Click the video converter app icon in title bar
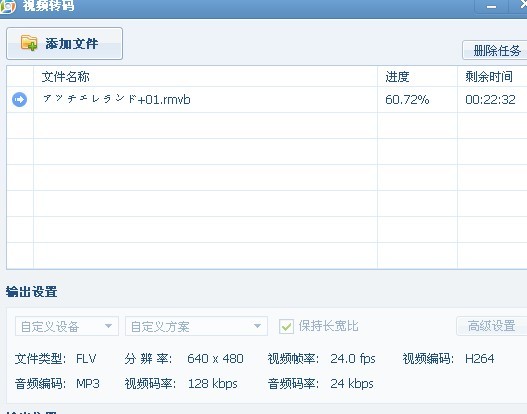527x414 pixels. 7,6
